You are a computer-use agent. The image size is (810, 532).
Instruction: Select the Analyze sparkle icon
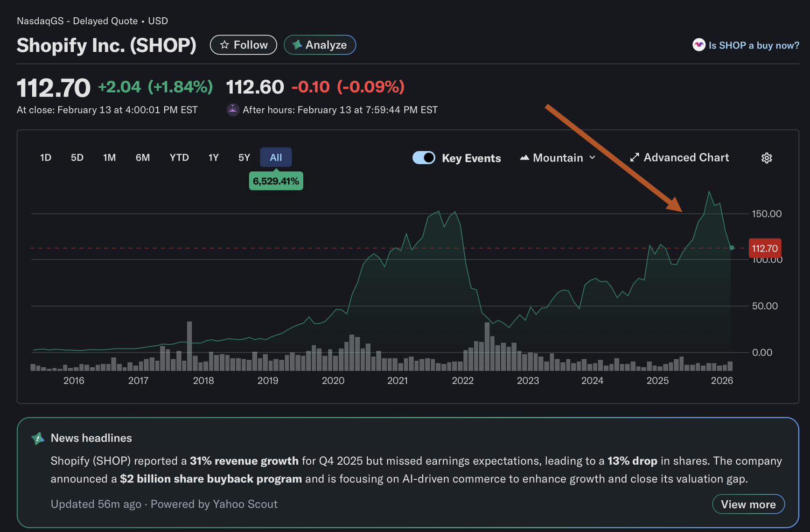297,45
